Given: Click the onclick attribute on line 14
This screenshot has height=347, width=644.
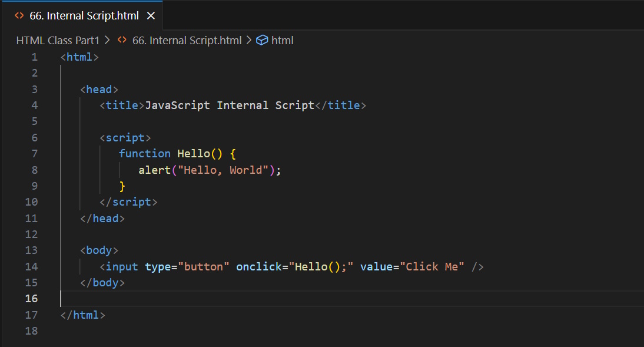Looking at the screenshot, I should tap(258, 266).
